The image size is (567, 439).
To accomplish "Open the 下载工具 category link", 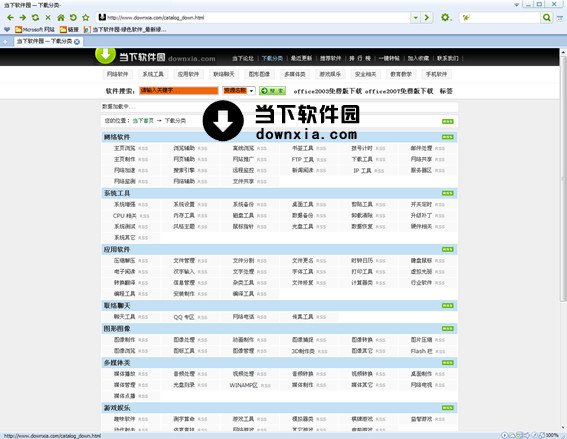I will click(x=362, y=159).
